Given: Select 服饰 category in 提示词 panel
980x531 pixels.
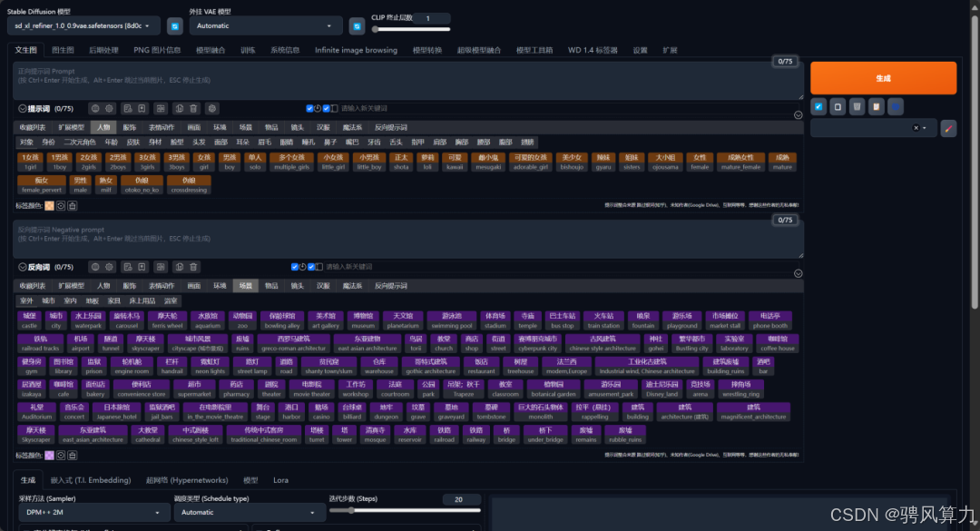Looking at the screenshot, I should pyautogui.click(x=130, y=128).
